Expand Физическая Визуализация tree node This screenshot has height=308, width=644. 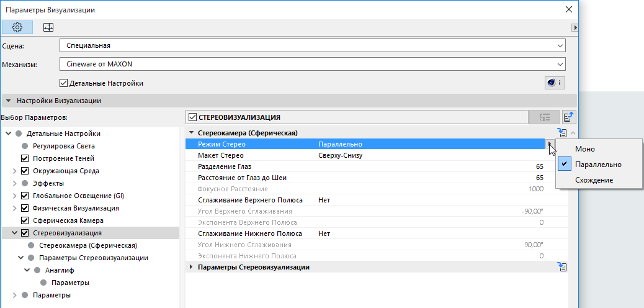coord(15,208)
